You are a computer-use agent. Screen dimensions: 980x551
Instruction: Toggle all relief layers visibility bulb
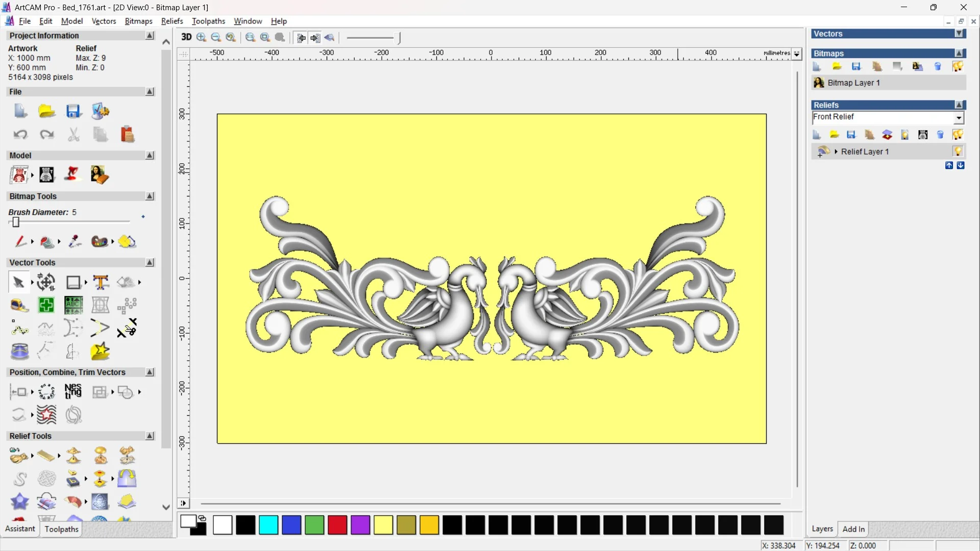pos(958,135)
